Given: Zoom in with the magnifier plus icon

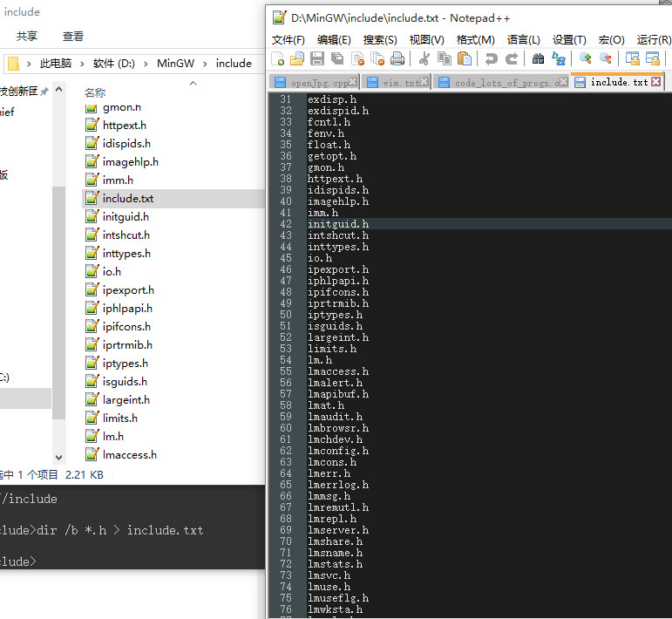Looking at the screenshot, I should [x=585, y=58].
